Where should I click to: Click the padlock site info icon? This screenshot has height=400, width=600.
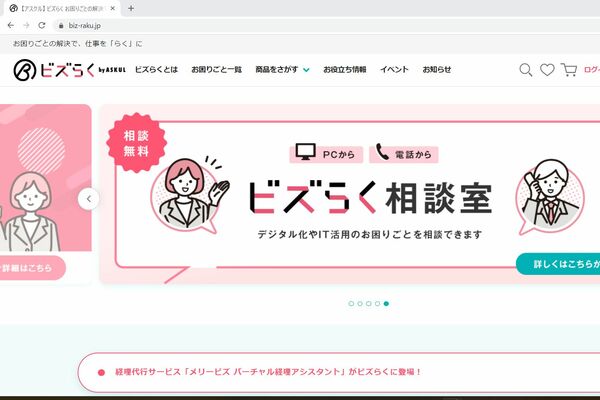[60, 26]
